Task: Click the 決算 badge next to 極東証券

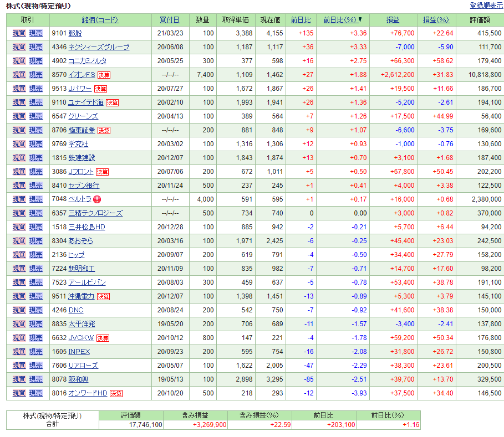Action: tap(104, 130)
